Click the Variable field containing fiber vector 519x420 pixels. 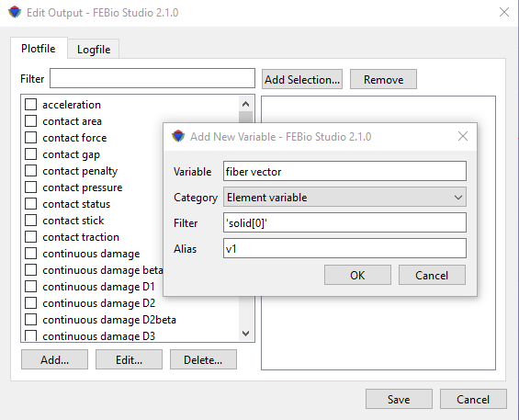344,171
